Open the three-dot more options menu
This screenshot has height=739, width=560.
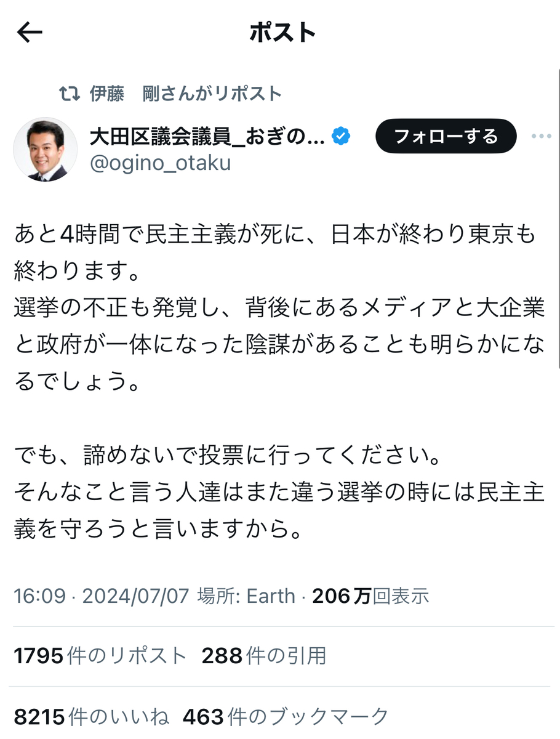coord(541,136)
